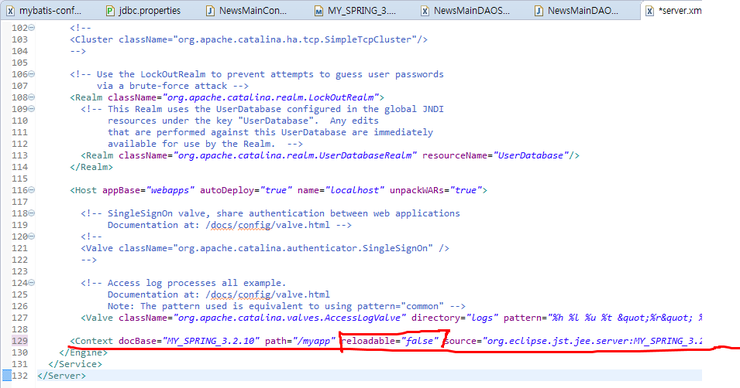Click the </Service> closing tag
The width and height of the screenshot is (740, 388).
75,364
